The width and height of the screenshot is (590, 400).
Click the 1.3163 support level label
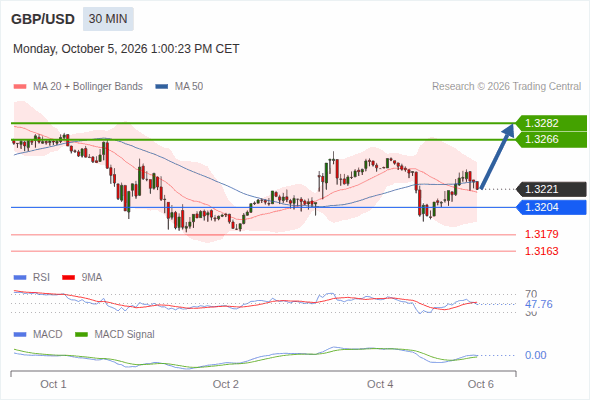coord(541,251)
